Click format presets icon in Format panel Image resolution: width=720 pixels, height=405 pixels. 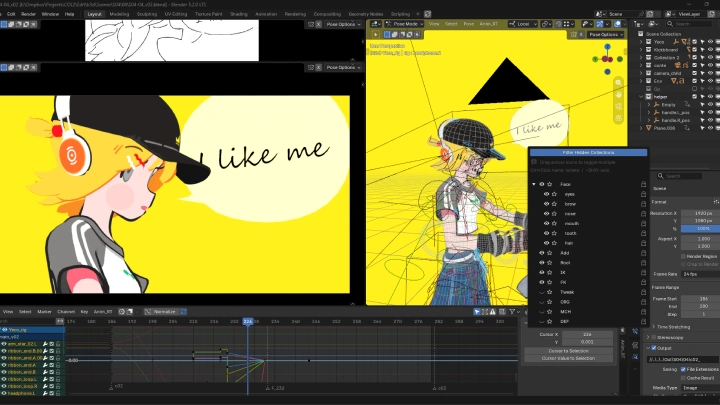click(716, 202)
